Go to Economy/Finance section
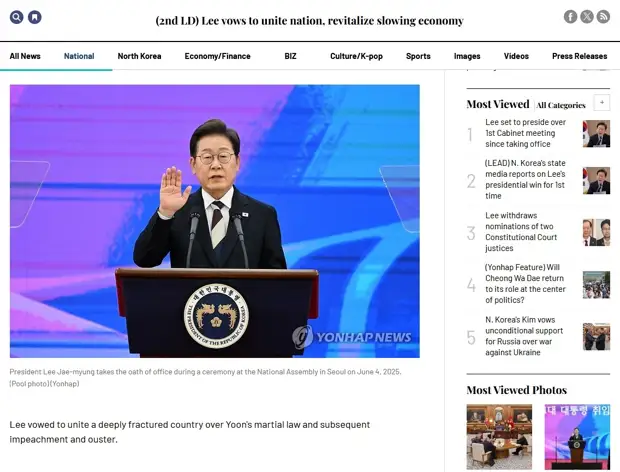 click(x=217, y=56)
